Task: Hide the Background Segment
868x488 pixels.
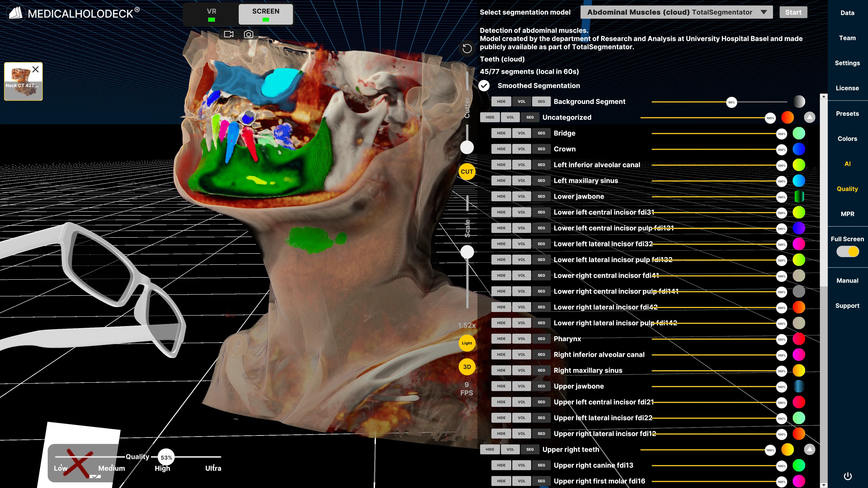Action: [x=501, y=101]
